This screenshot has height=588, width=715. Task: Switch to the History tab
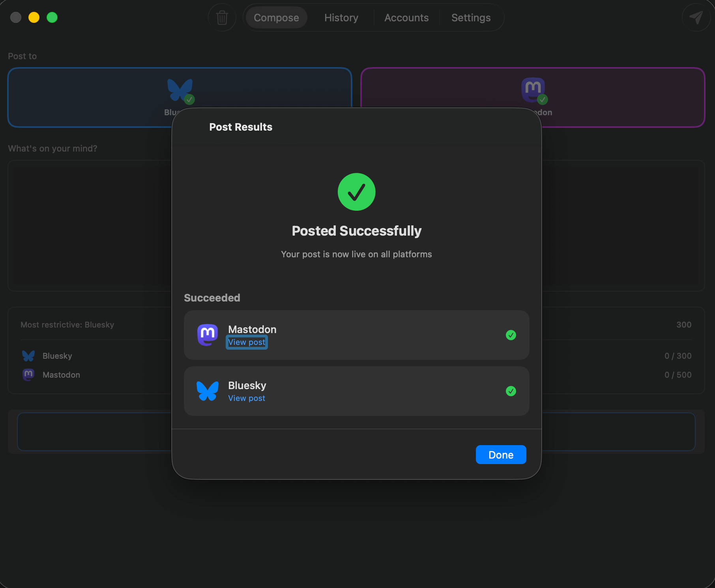(x=341, y=17)
